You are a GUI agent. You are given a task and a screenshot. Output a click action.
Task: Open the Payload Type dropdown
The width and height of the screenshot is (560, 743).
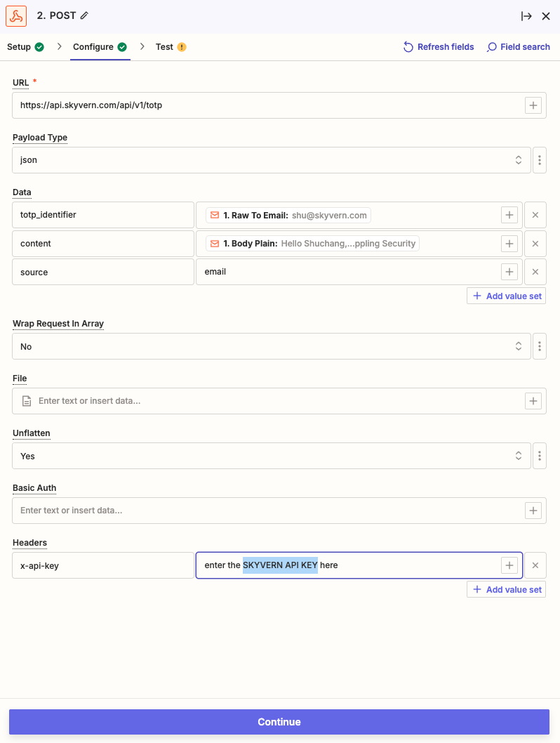(x=271, y=160)
